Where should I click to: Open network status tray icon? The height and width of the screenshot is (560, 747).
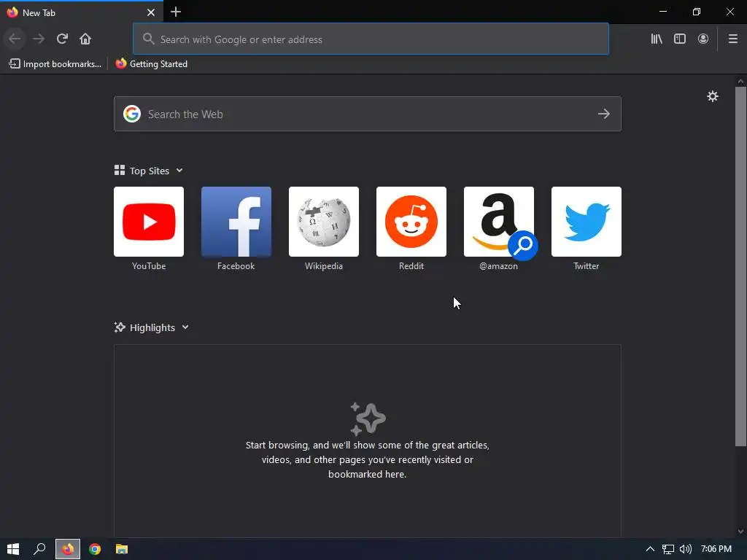point(668,549)
